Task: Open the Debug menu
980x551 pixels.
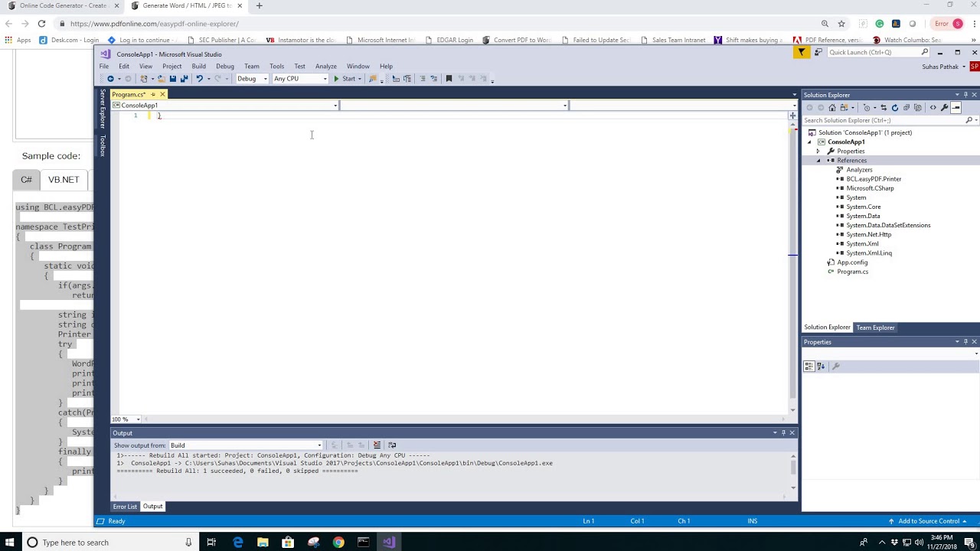Action: tap(224, 67)
